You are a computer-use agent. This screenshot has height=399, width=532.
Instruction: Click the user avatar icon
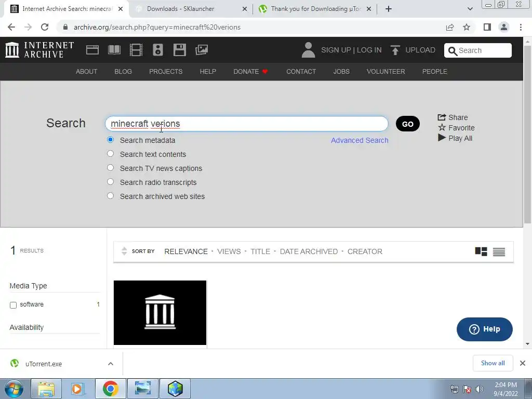tap(308, 50)
